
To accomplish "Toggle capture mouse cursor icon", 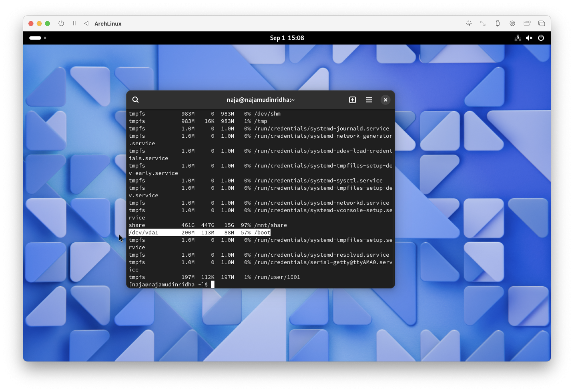I will 469,23.
